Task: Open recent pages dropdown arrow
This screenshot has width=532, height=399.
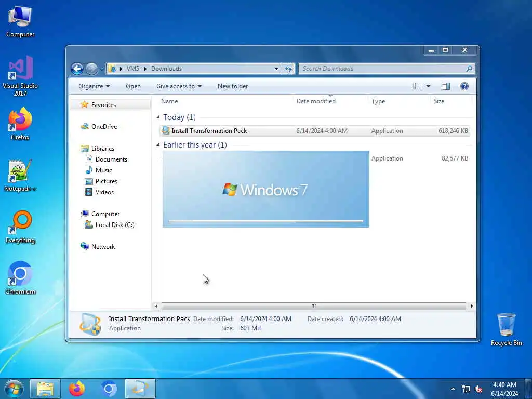Action: (x=102, y=69)
